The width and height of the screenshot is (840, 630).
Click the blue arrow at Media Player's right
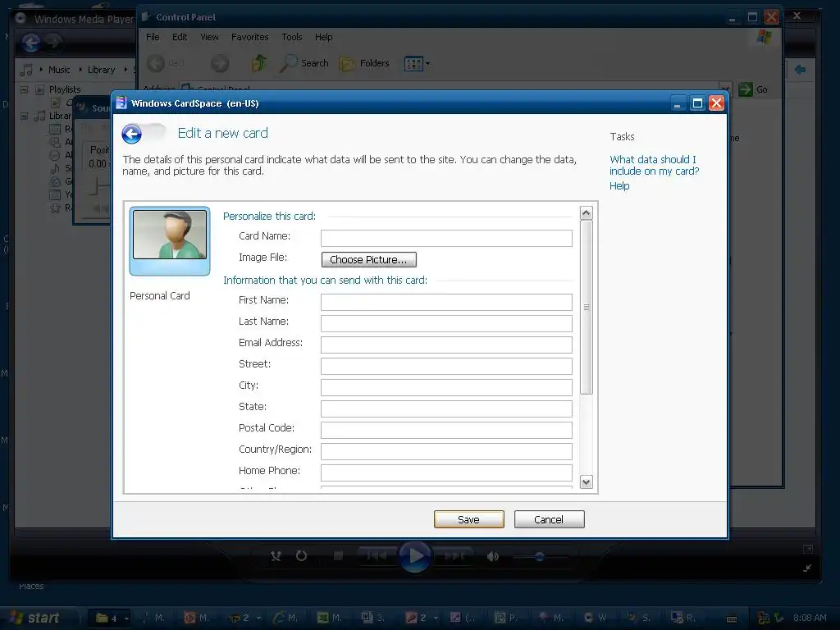click(801, 70)
